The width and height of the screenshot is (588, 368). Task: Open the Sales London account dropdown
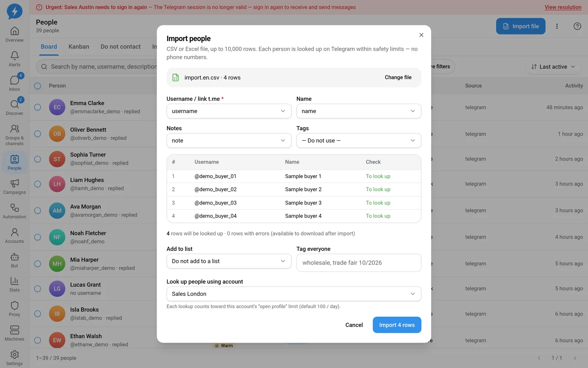coord(294,294)
